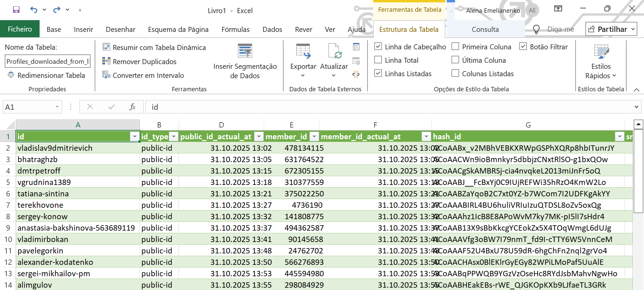Image resolution: width=644 pixels, height=290 pixels.
Task: Click the Refresh (Atualizar) icon
Action: pos(334,51)
